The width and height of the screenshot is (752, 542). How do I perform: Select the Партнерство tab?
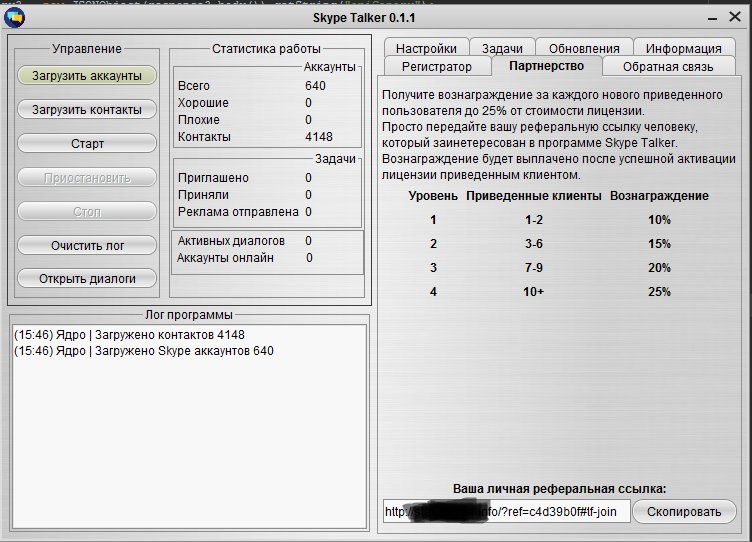click(x=547, y=66)
